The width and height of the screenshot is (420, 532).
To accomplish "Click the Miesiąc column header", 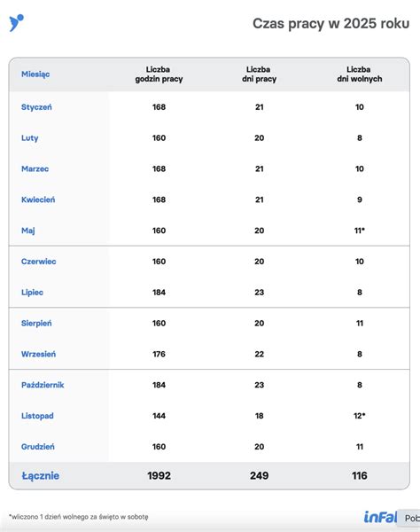I will 35,74.
